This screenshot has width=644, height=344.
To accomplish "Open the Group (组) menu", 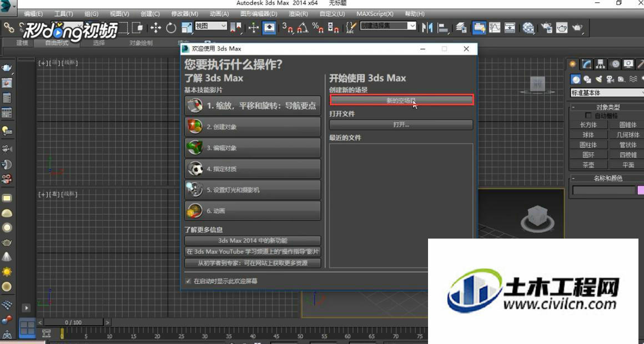I will pos(91,13).
